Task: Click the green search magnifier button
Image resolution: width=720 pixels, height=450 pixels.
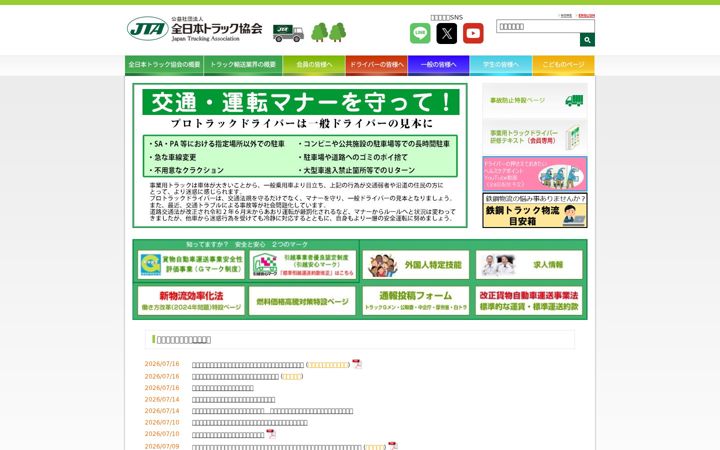Action: (x=587, y=40)
